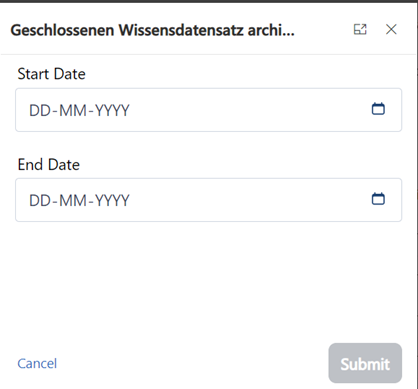Select the calendar icon next to Start Date
The image size is (418, 389).
pyautogui.click(x=378, y=109)
